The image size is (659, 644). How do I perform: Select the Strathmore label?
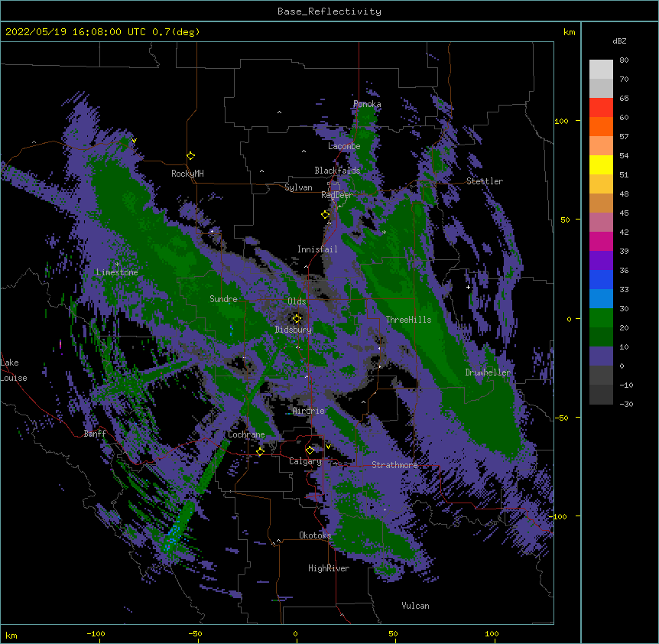tap(394, 465)
